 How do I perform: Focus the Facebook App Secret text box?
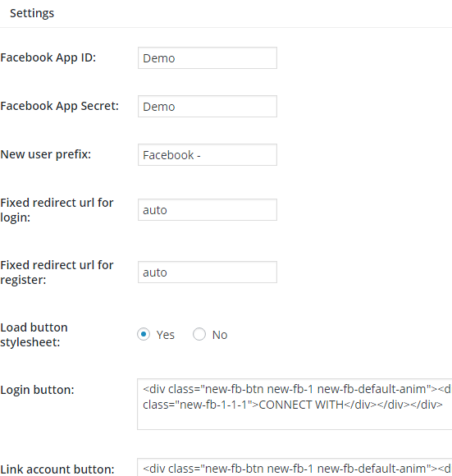pyautogui.click(x=208, y=106)
